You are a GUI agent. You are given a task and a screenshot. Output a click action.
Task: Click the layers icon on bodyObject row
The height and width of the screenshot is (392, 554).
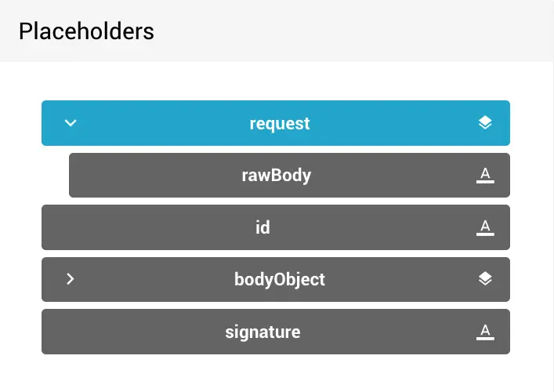pyautogui.click(x=485, y=279)
